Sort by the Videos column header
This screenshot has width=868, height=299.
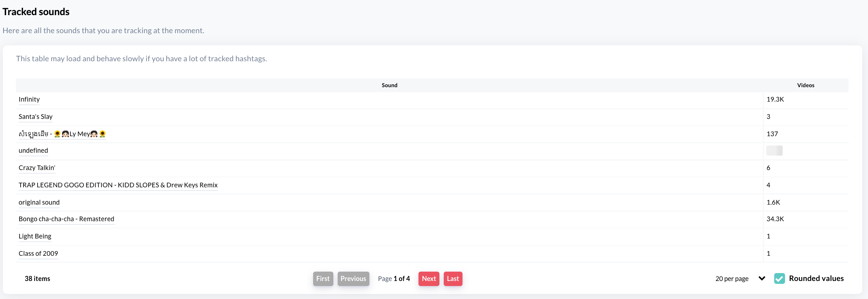tap(805, 85)
